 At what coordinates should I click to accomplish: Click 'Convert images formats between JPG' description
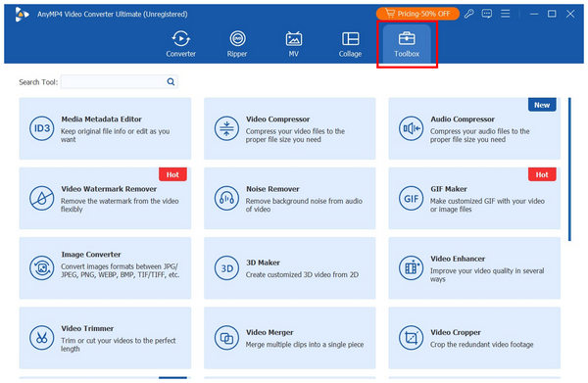(x=120, y=270)
